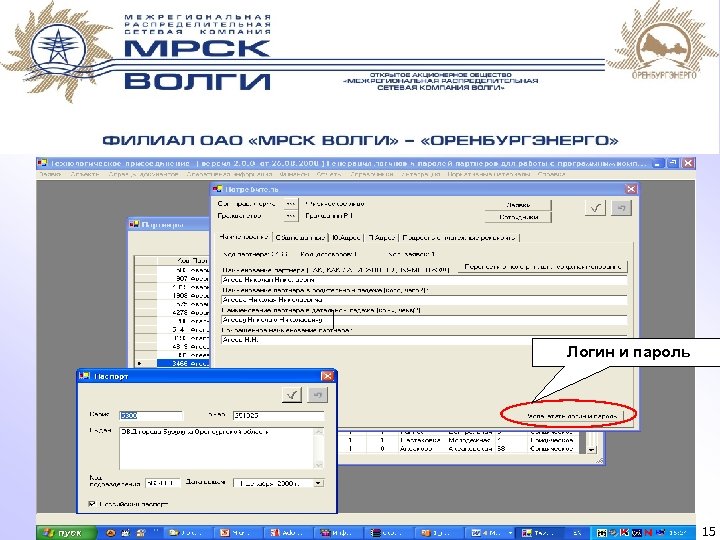Image resolution: width=720 pixels, height=540 pixels.
Task: Click the Выдан text area scroll down arrow
Action: 319,465
